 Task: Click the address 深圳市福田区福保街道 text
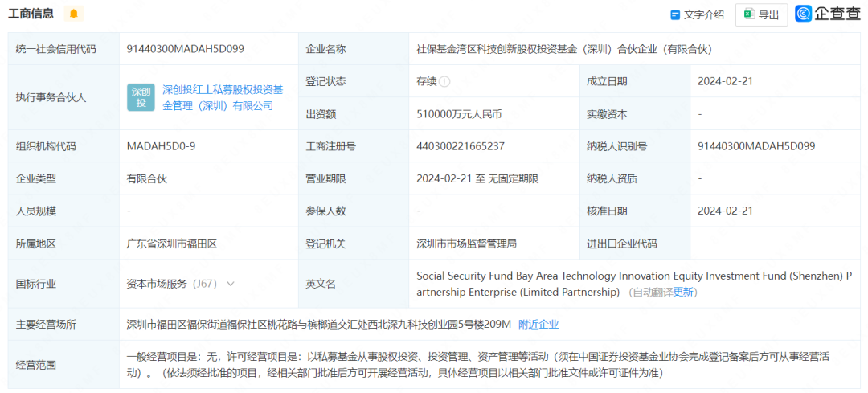[319, 325]
